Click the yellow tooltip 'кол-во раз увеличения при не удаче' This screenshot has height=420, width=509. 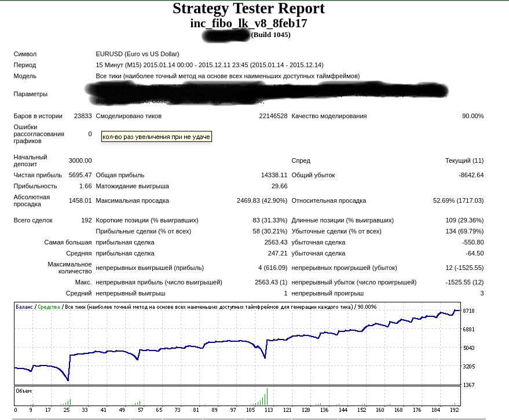[x=156, y=137]
